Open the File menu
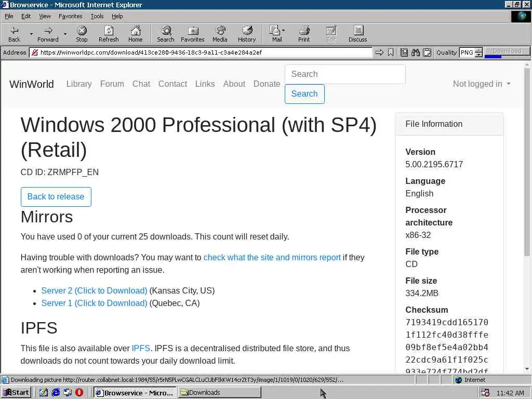The width and height of the screenshot is (532, 399). (x=9, y=16)
